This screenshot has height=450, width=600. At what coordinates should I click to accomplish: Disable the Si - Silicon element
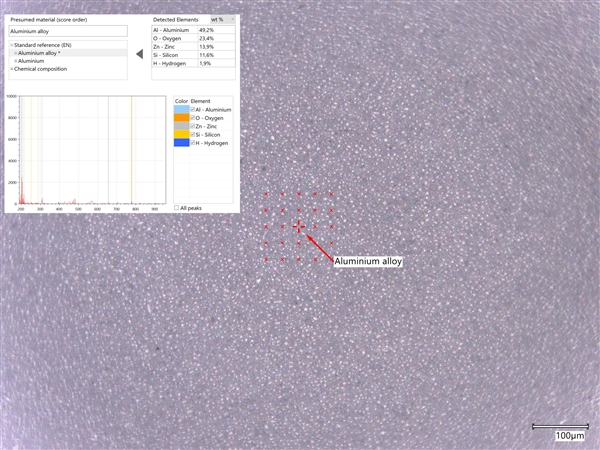(x=193, y=135)
